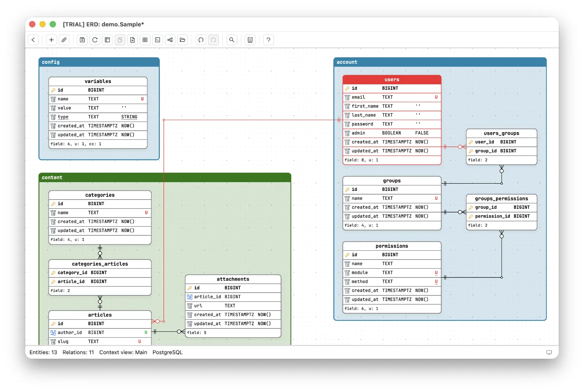
Task: Click the plus icon to add entity
Action: point(51,40)
